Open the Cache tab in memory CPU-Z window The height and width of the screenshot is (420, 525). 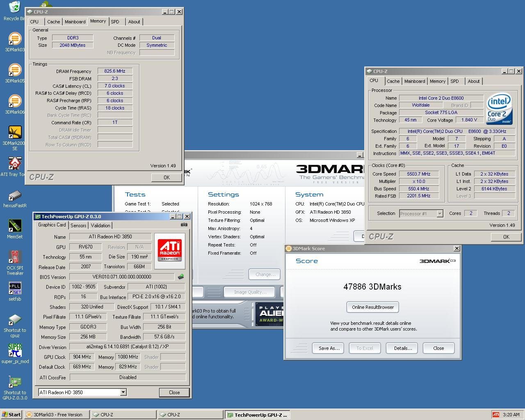(x=53, y=22)
